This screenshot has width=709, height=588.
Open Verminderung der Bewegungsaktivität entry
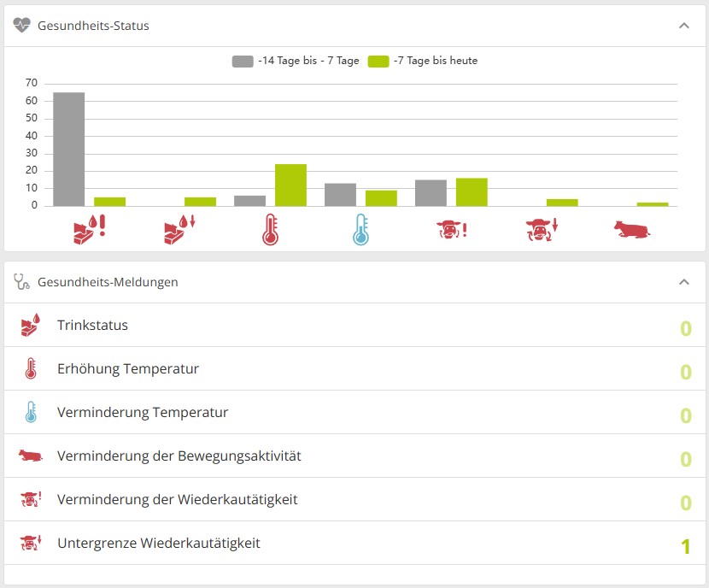click(354, 456)
